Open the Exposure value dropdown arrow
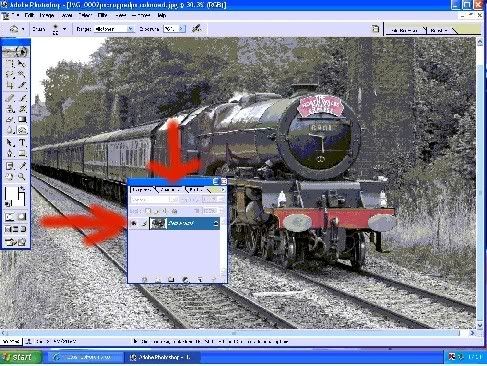Screen dimensions: 487x366 click(x=182, y=29)
